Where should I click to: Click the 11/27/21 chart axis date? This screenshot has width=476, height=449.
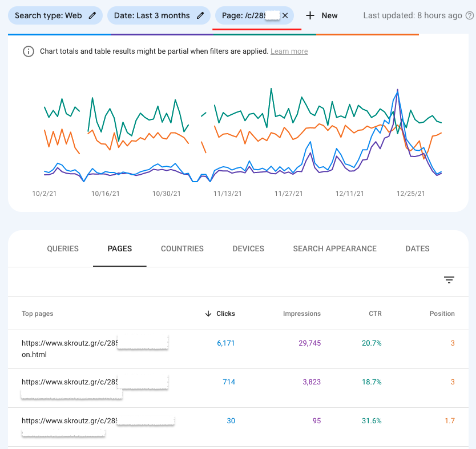288,194
